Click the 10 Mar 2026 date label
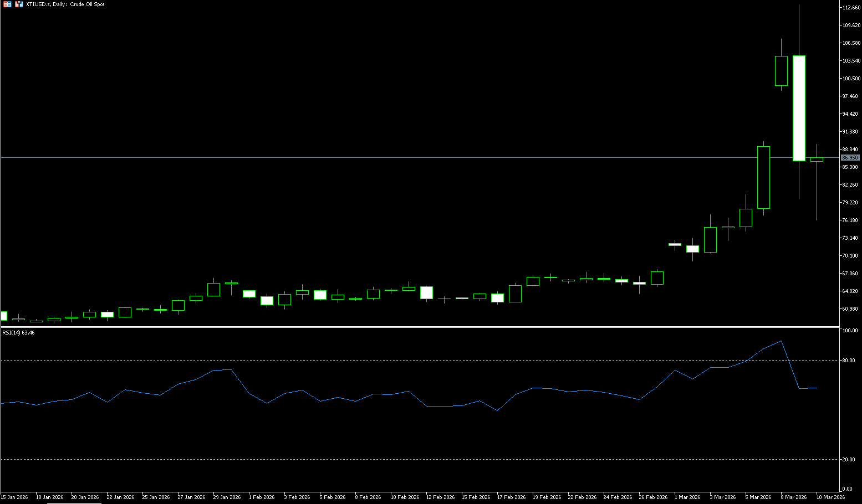This screenshot has height=504, width=862. [x=830, y=497]
